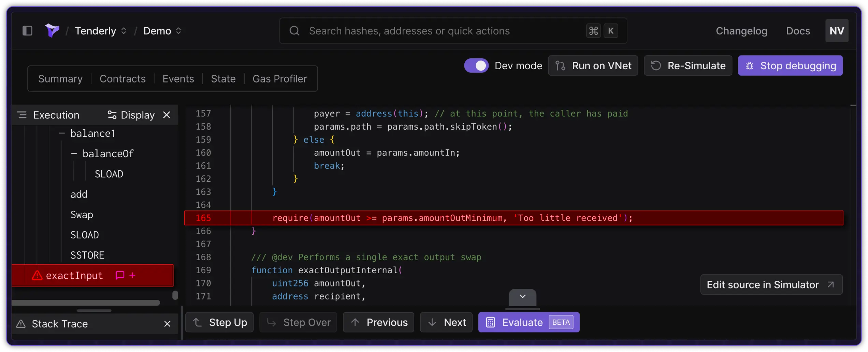Open the Execution trace filter icon

click(x=22, y=115)
